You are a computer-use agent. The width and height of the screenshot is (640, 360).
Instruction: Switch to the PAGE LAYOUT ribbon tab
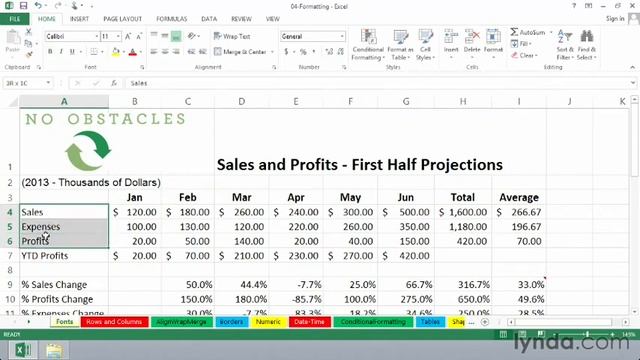(x=122, y=19)
